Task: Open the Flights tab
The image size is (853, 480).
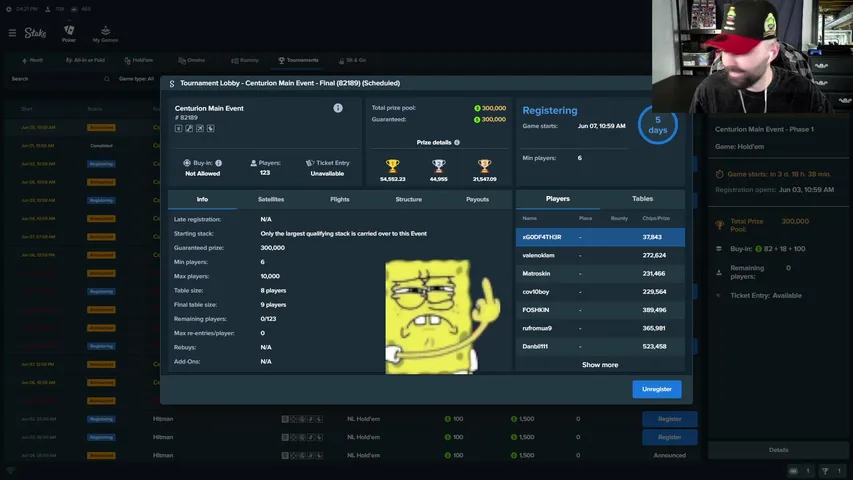Action: [339, 199]
